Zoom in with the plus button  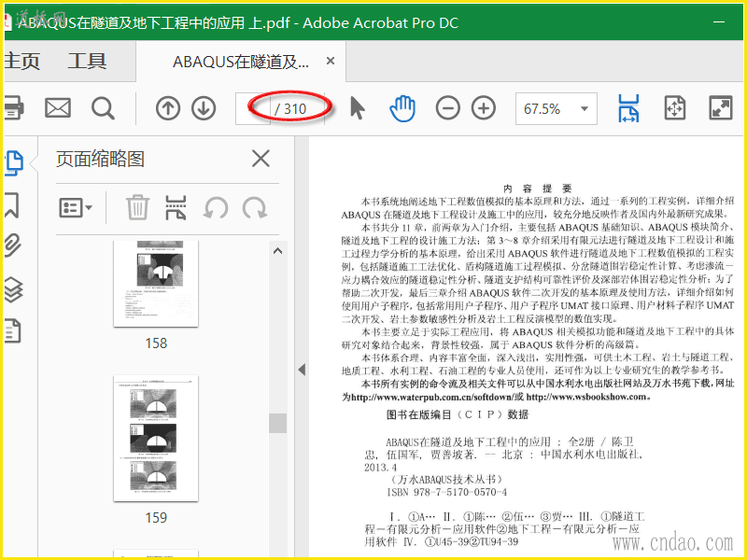pyautogui.click(x=484, y=108)
